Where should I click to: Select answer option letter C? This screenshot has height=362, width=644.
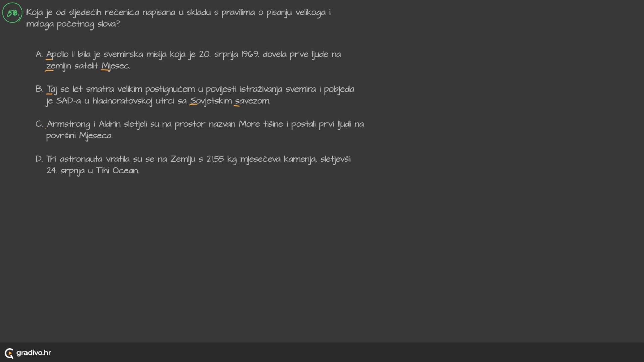coord(39,124)
